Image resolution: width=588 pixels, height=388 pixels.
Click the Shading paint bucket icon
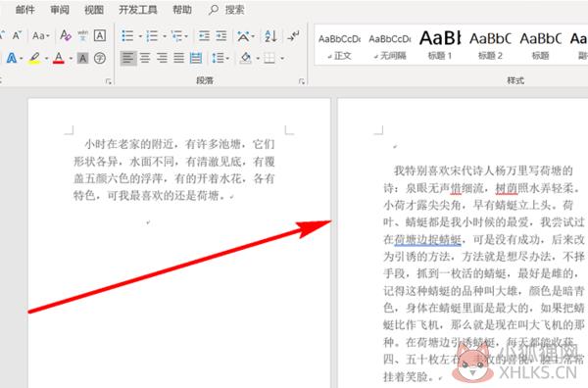(246, 58)
